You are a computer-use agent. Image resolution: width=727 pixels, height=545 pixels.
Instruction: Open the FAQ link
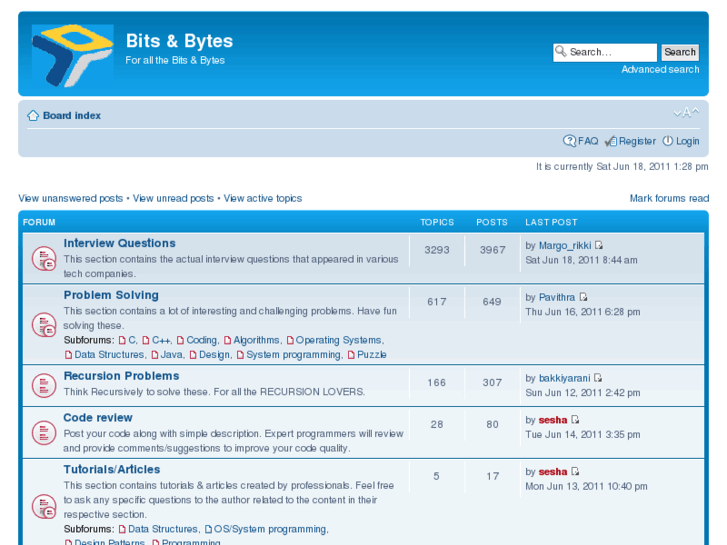tap(588, 141)
